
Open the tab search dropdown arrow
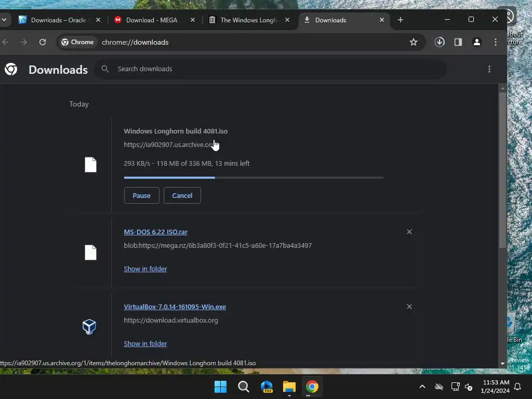point(4,20)
